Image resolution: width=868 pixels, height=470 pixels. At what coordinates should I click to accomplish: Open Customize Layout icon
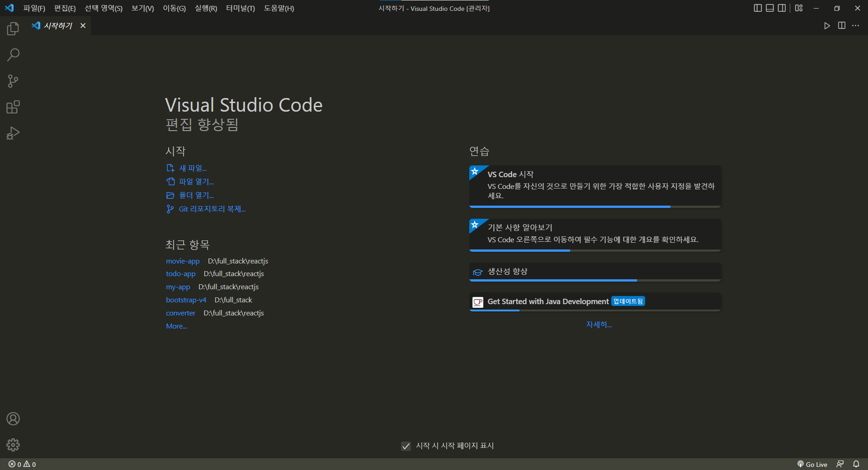(x=799, y=8)
